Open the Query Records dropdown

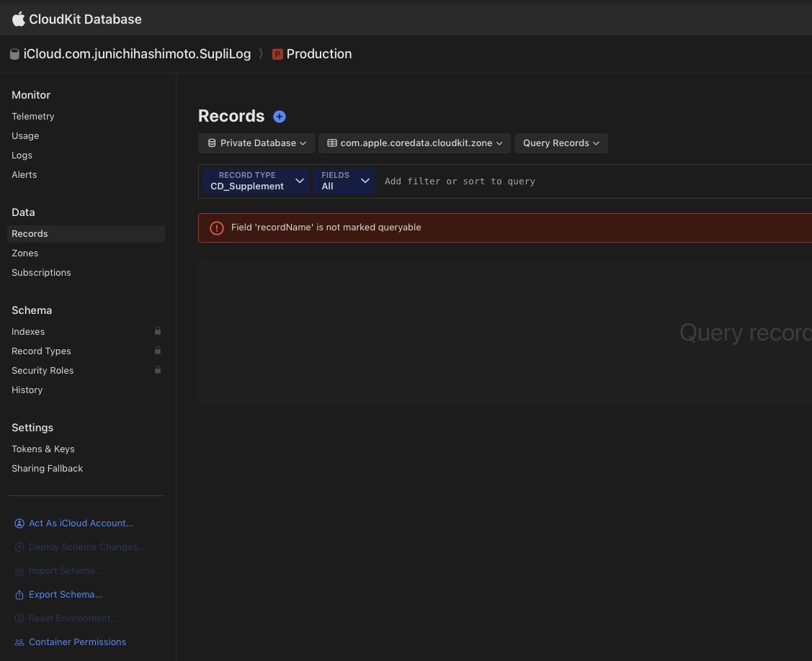click(561, 143)
